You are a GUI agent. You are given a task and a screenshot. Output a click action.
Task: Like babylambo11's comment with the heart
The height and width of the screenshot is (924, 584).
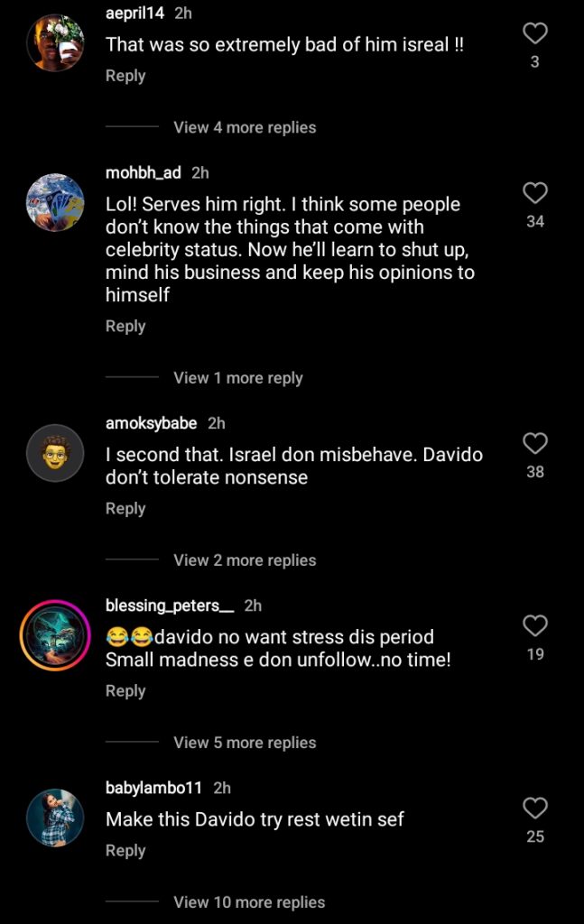(534, 808)
